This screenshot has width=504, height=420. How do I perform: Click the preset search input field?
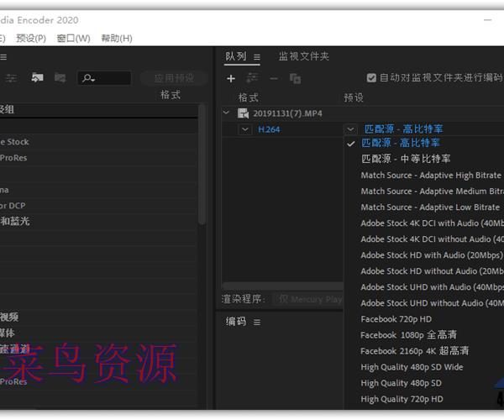109,78
